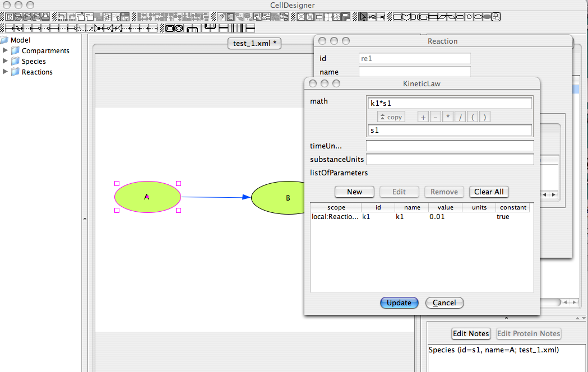Viewport: 588px width, 372px height.
Task: Click the substanceUnits input field
Action: [x=450, y=160]
